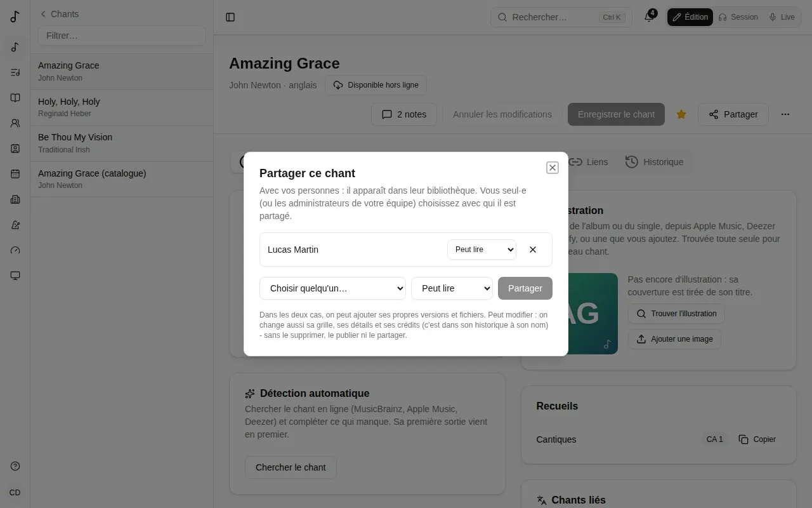812x508 pixels.
Task: Open the metronome icon in the sidebar
Action: pos(15,225)
